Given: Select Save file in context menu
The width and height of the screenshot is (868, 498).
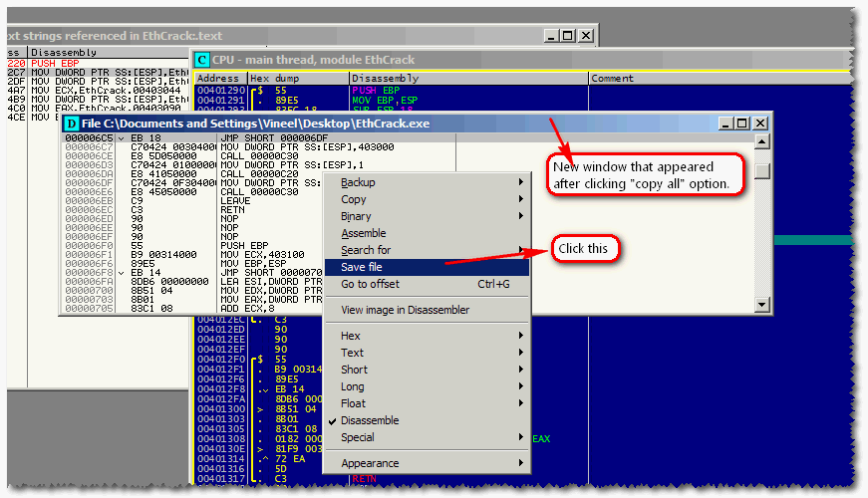Looking at the screenshot, I should (x=427, y=267).
